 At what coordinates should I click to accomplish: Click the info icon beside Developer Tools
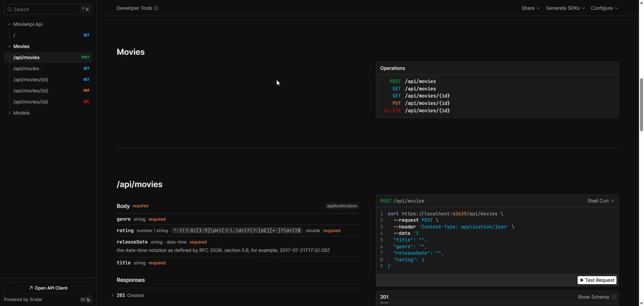156,8
